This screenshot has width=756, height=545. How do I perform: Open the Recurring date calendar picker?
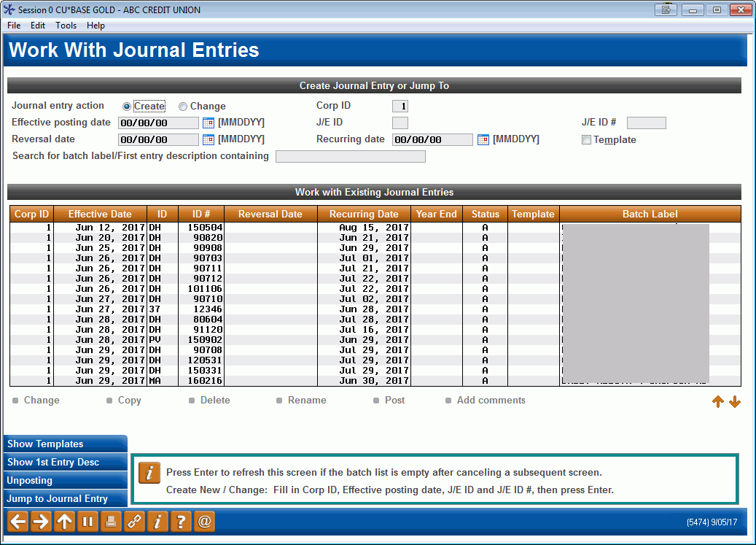pyautogui.click(x=483, y=139)
